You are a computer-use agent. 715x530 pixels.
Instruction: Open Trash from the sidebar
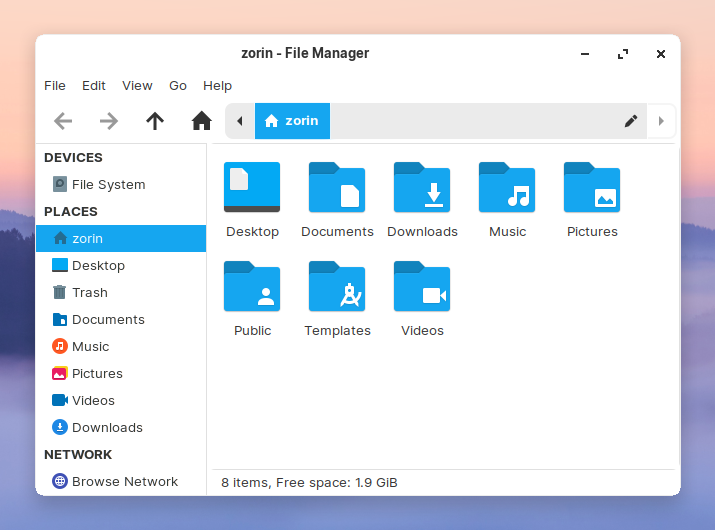pyautogui.click(x=89, y=292)
